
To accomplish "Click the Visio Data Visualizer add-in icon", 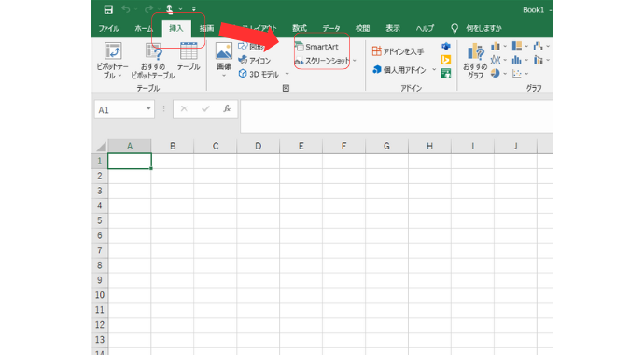I will click(x=446, y=46).
